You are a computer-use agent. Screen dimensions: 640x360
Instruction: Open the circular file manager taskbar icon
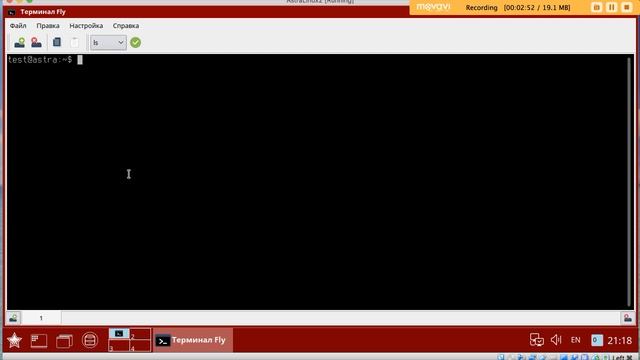pos(90,340)
